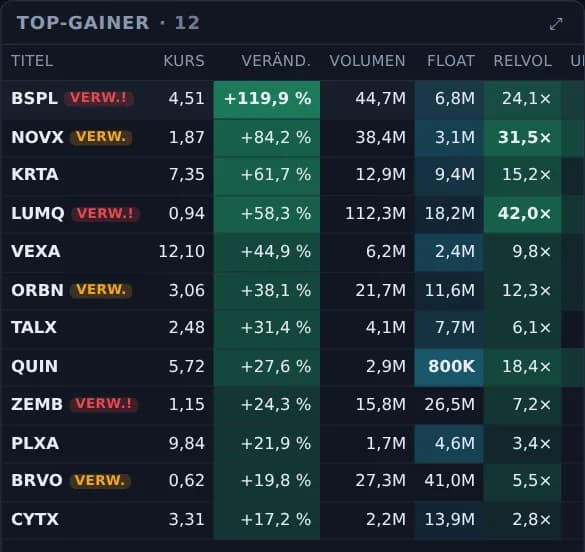The height and width of the screenshot is (552, 585).
Task: Select the NOVX ticker
Action: [37, 137]
